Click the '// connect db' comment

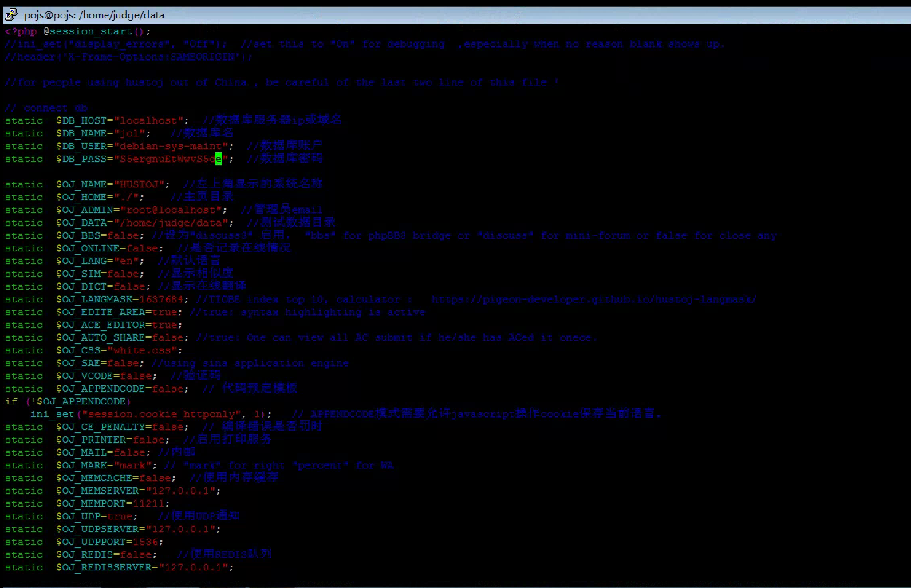pyautogui.click(x=46, y=108)
